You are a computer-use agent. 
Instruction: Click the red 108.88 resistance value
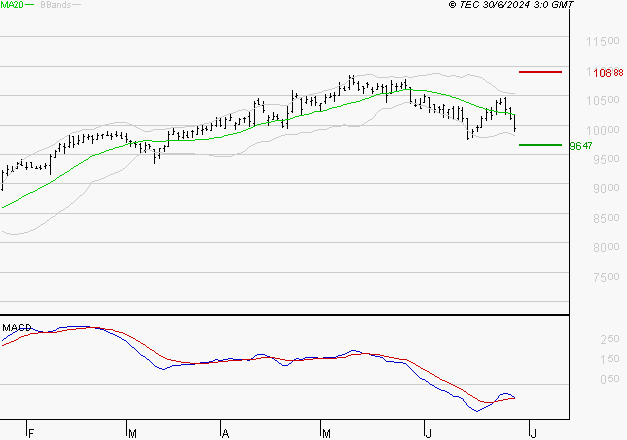click(x=608, y=73)
